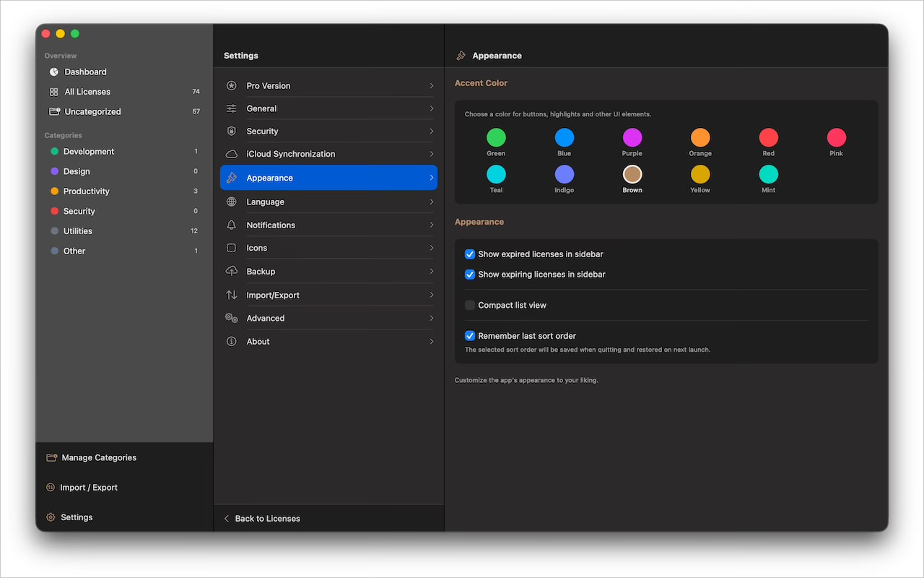The width and height of the screenshot is (924, 578).
Task: Open the Notifications settings item
Action: (328, 225)
